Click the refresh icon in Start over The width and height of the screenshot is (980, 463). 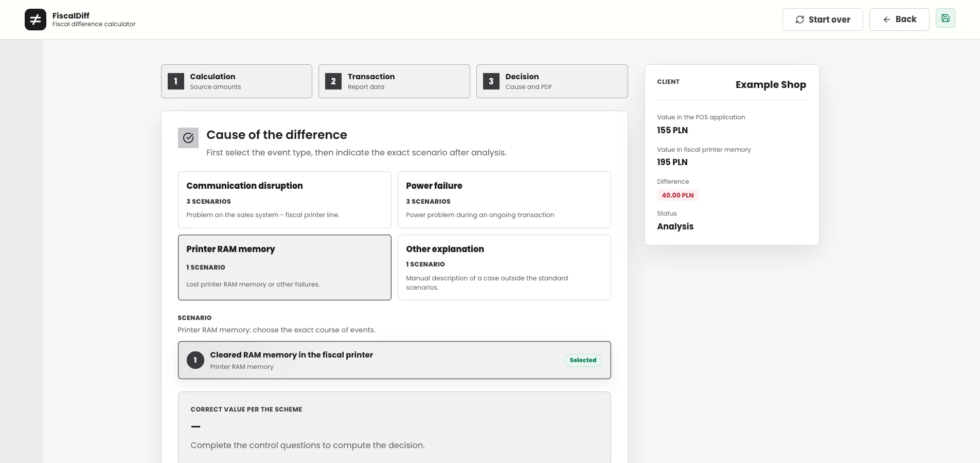click(x=800, y=20)
